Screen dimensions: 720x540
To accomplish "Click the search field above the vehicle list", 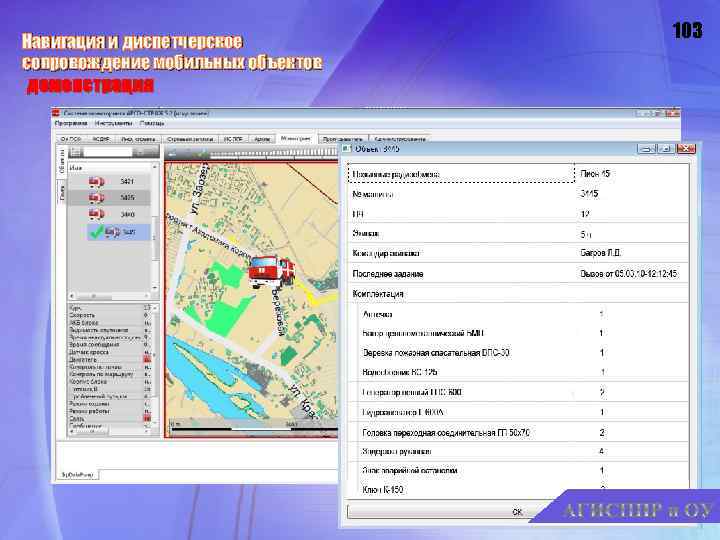I will [x=107, y=152].
